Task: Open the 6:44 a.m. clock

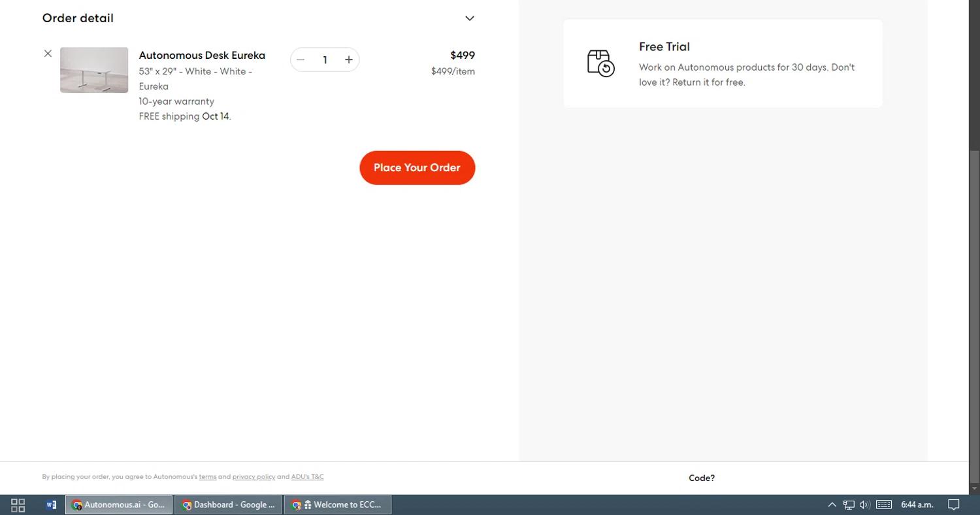Action: click(917, 505)
